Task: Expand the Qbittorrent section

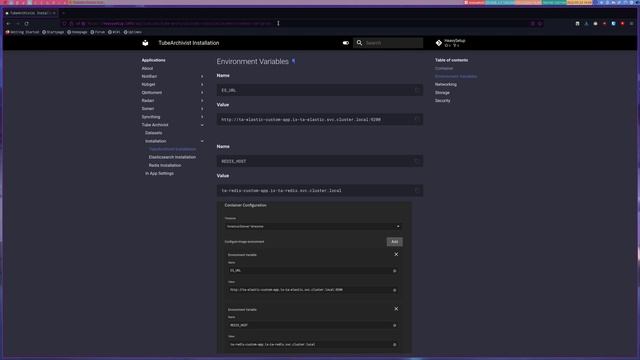Action: [202, 93]
